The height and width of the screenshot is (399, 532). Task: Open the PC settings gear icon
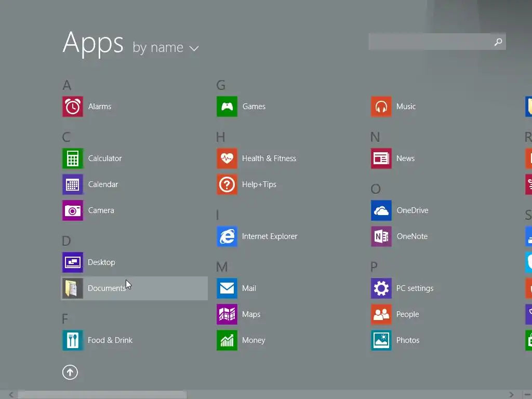point(381,288)
